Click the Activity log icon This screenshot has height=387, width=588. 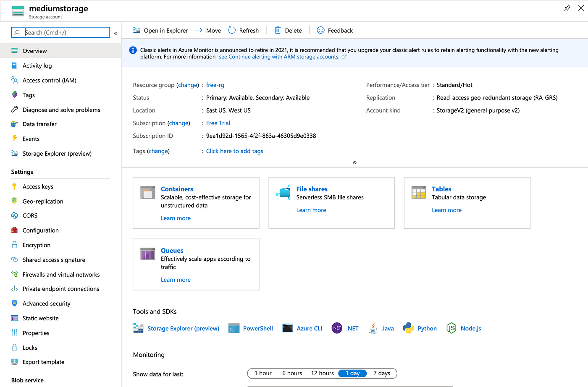(15, 65)
